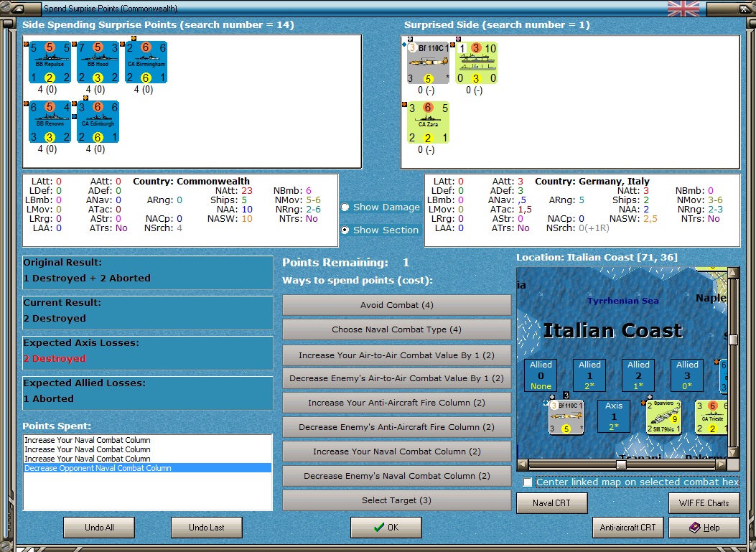Select the CA Birmingham ship counter
Screen dimensions: 756x552
(146, 62)
